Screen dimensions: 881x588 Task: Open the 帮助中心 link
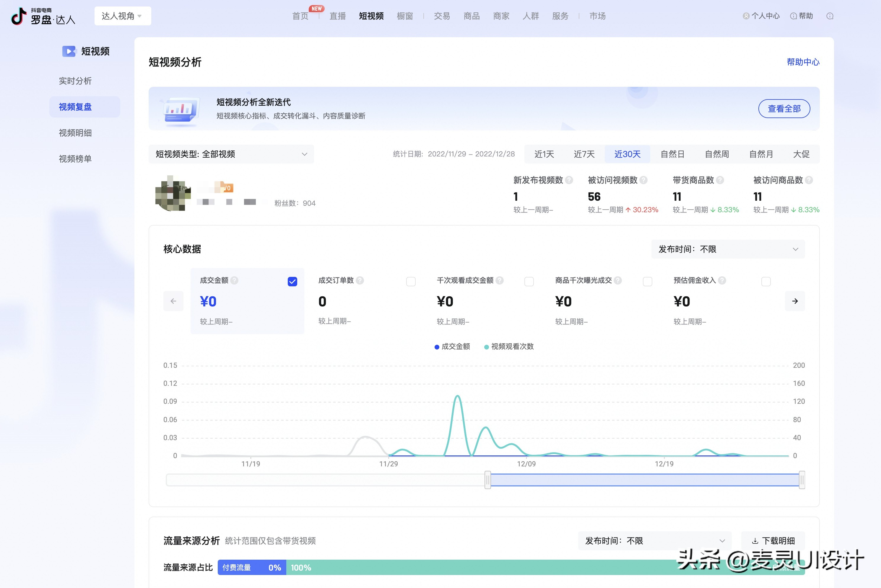click(x=803, y=62)
